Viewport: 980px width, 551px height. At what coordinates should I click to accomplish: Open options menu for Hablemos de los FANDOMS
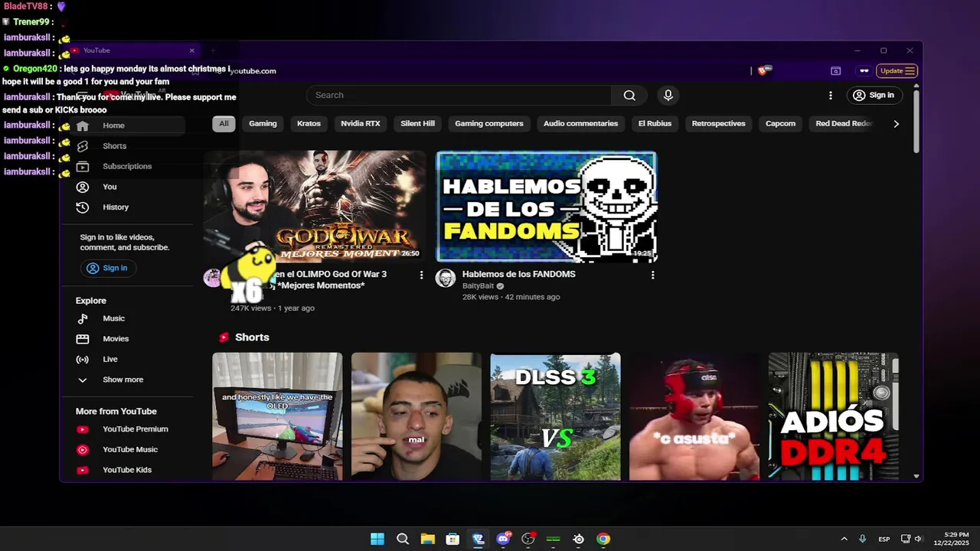(652, 275)
